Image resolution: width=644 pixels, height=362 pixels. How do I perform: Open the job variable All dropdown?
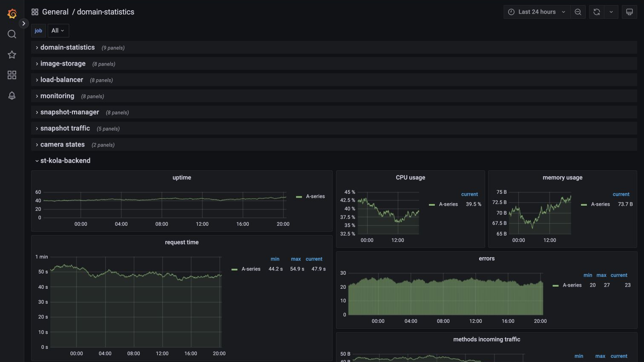click(58, 31)
